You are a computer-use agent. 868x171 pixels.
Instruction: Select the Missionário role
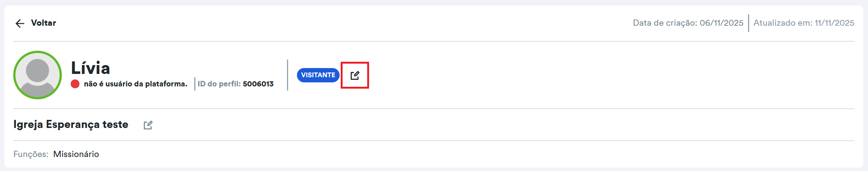click(x=76, y=154)
